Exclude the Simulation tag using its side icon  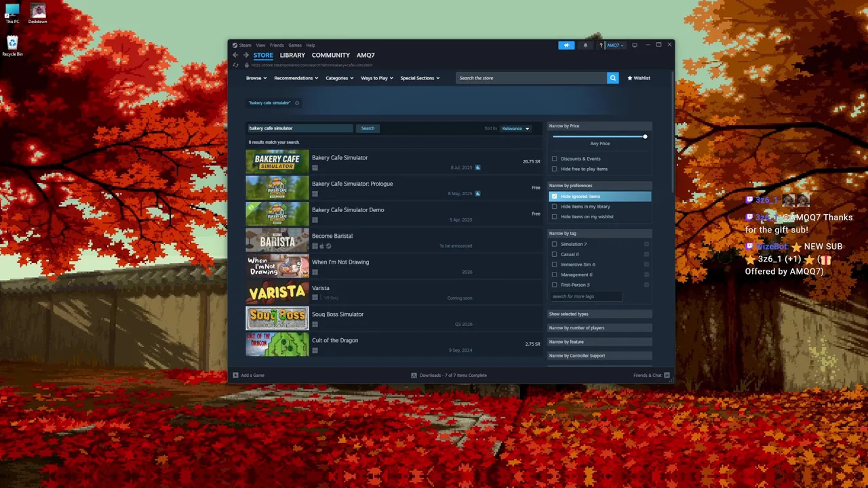(x=646, y=244)
